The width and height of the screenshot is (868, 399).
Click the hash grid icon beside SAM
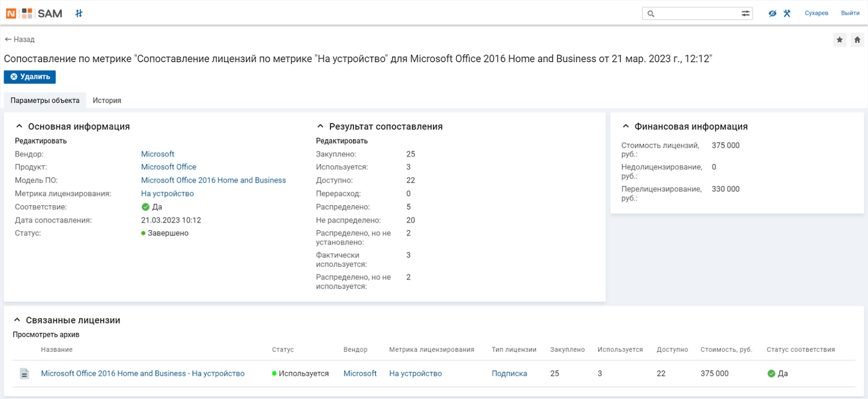[79, 14]
